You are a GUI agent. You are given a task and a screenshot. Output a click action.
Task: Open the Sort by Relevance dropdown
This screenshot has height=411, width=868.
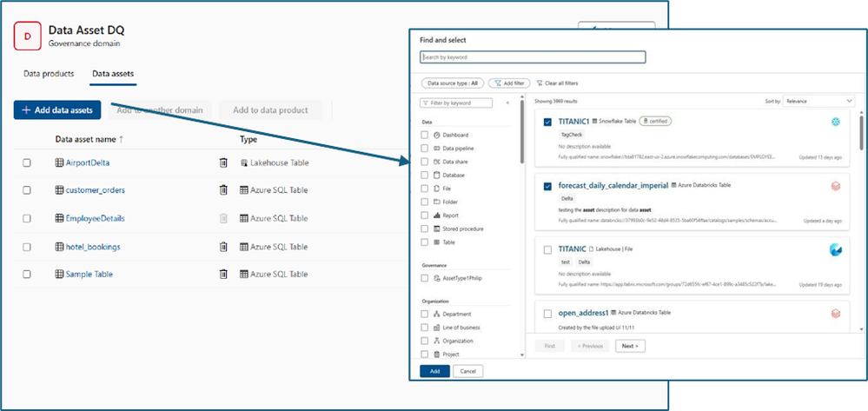tap(819, 102)
